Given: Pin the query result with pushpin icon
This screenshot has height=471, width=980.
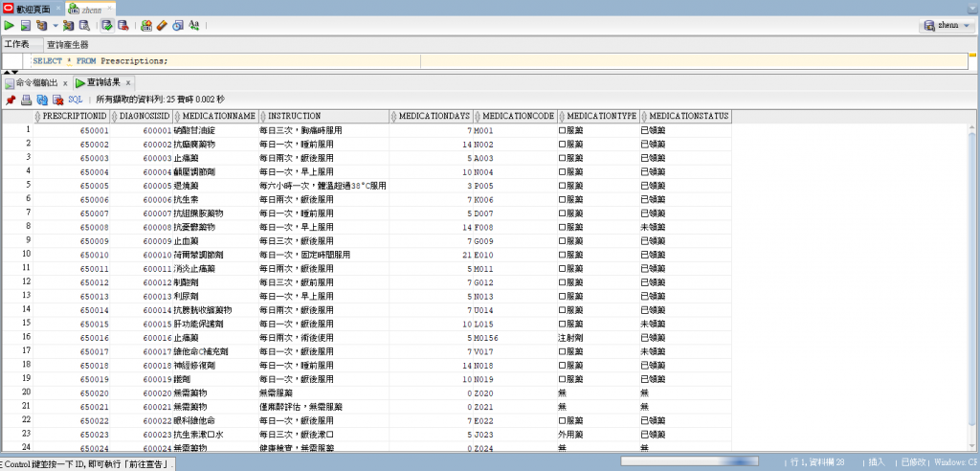Looking at the screenshot, I should tap(11, 100).
